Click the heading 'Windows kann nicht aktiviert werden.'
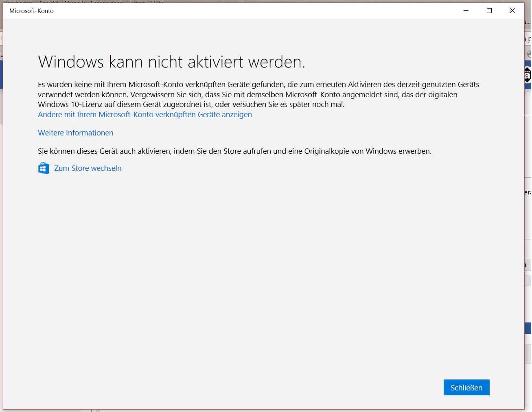 coord(171,62)
